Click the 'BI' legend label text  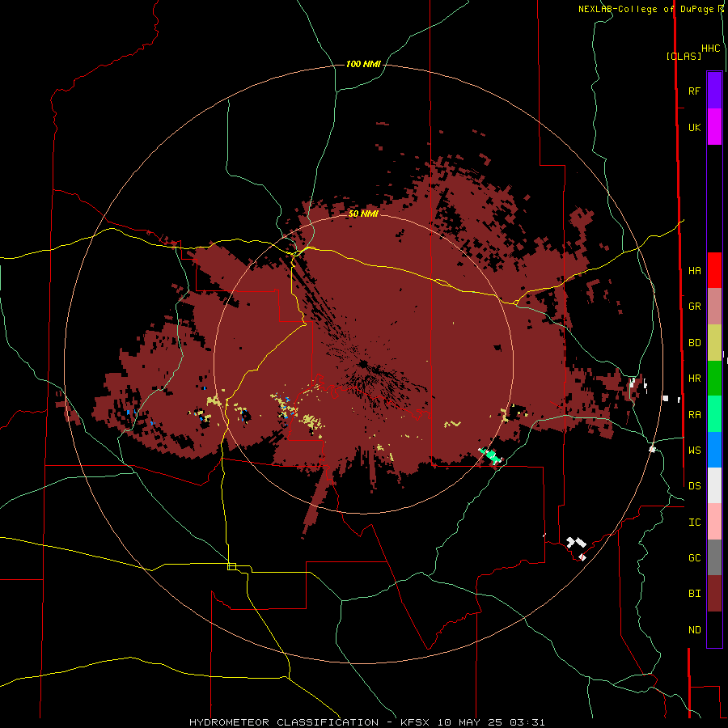pos(694,594)
